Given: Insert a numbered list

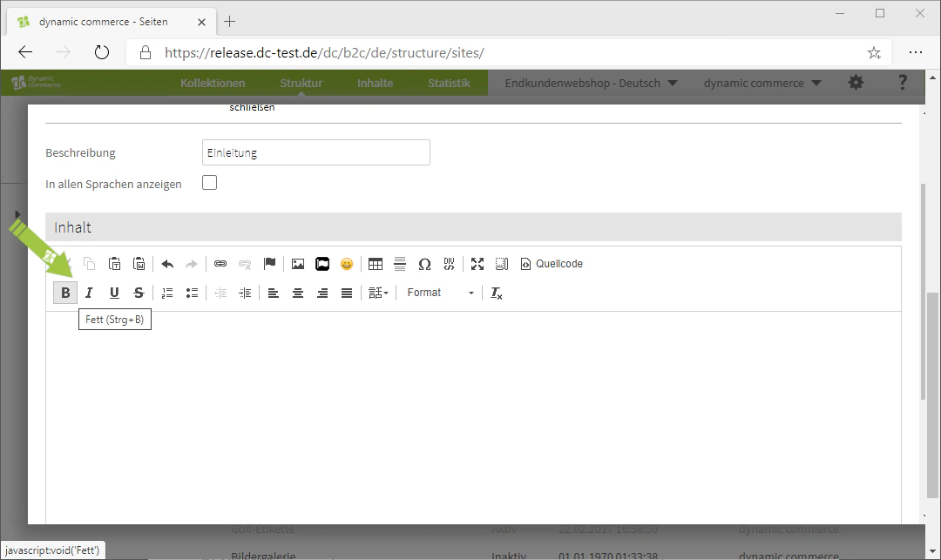Looking at the screenshot, I should click(x=167, y=293).
